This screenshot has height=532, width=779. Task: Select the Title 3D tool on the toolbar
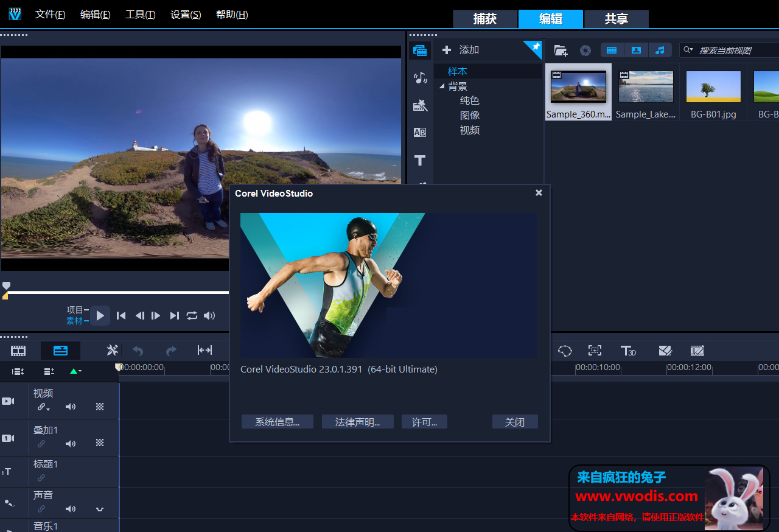(x=628, y=351)
